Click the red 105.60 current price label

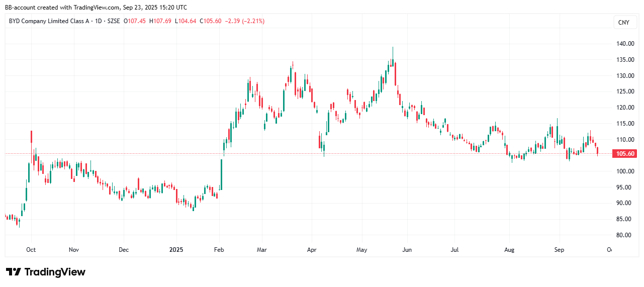click(x=624, y=154)
